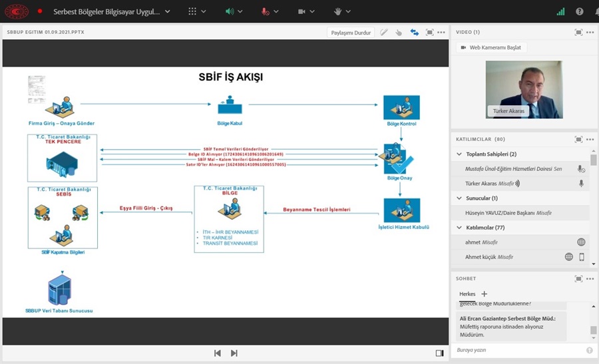
Task: Go to next slide
Action: coord(234,353)
